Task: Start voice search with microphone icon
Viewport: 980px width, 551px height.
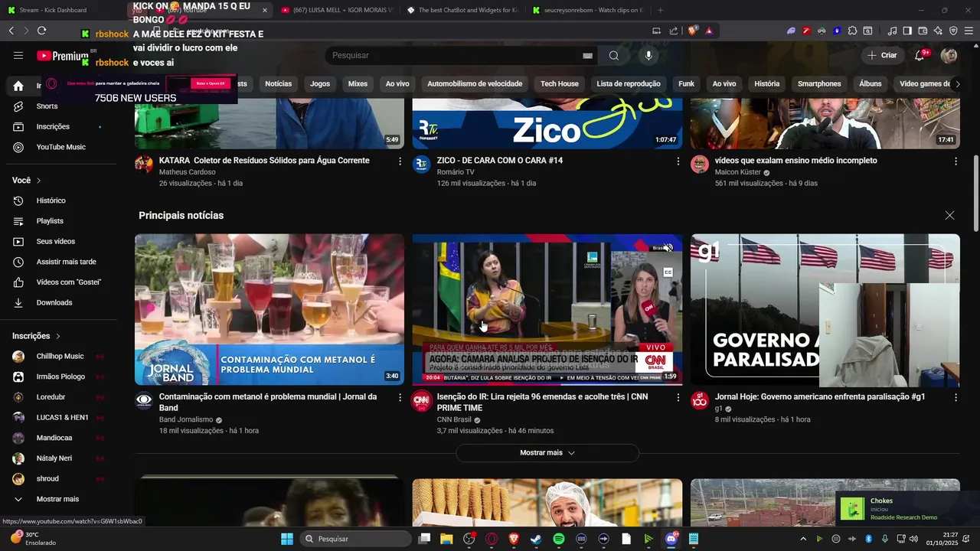Action: tap(648, 55)
